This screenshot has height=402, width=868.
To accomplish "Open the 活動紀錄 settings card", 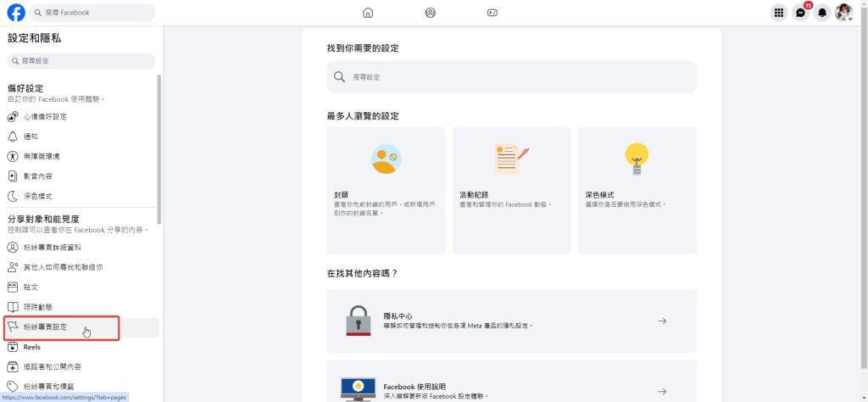I will click(x=511, y=190).
